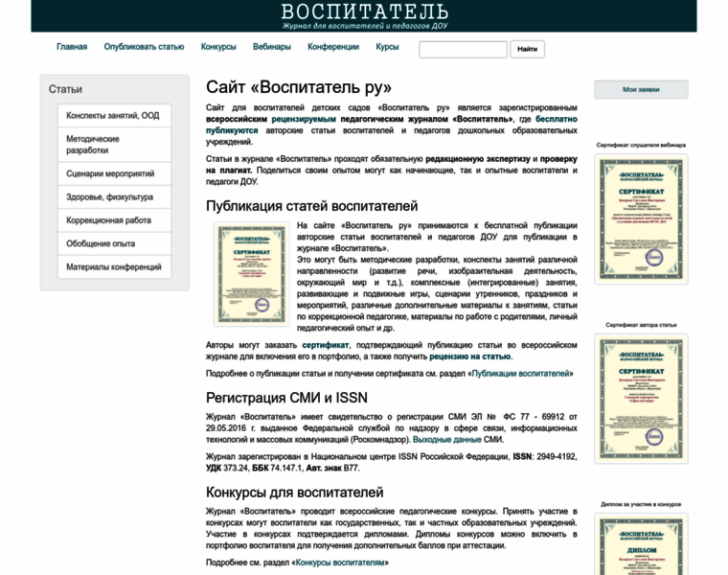The height and width of the screenshot is (575, 728).
Task: Click the Регистрация СМИ и ISSN heading
Action: pyautogui.click(x=286, y=398)
